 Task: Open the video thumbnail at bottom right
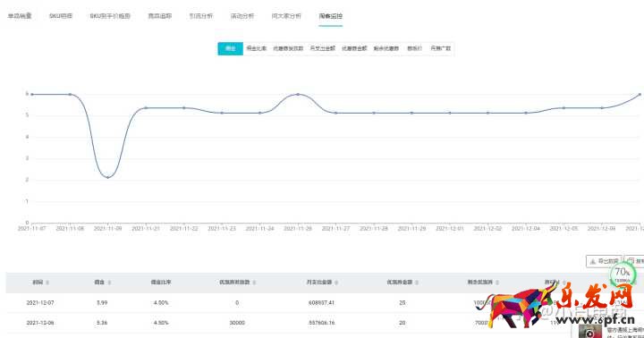590,332
